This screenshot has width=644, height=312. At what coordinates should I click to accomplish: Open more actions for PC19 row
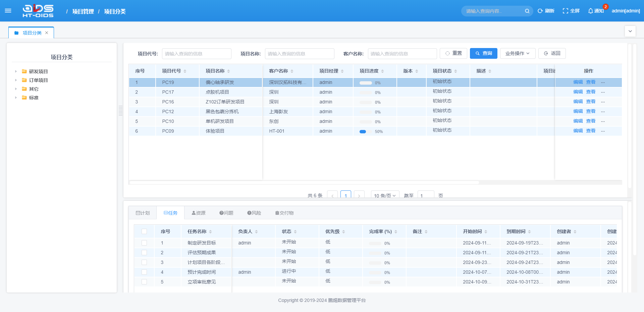(x=603, y=82)
